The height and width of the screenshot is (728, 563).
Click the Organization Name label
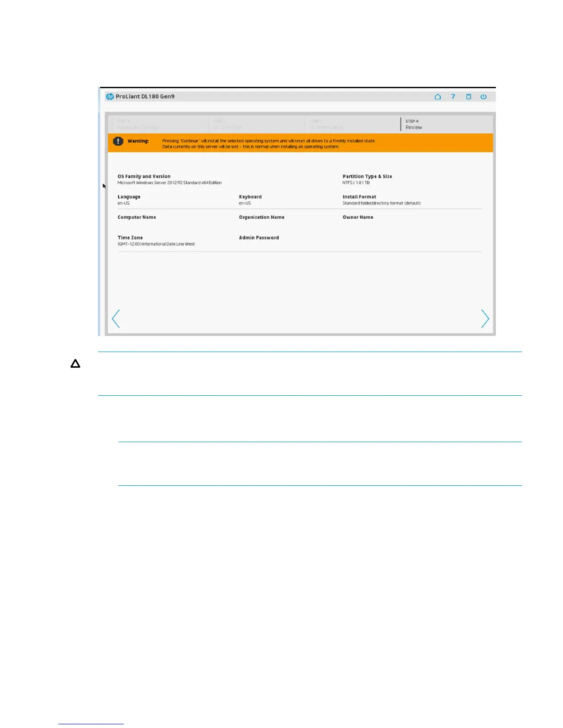coord(262,217)
